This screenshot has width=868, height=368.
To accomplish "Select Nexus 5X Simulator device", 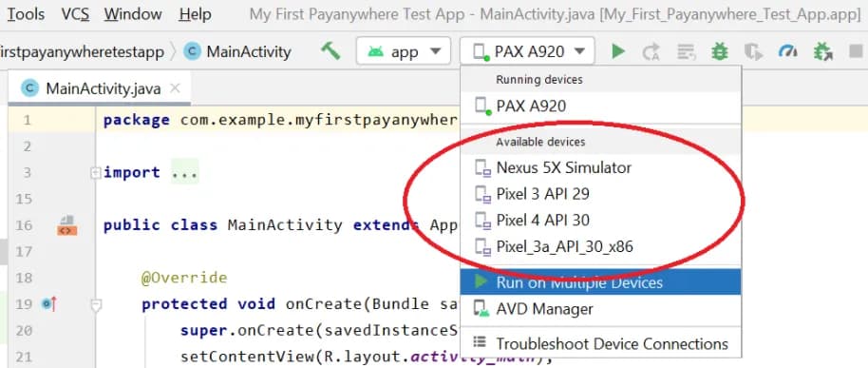I will (x=600, y=167).
